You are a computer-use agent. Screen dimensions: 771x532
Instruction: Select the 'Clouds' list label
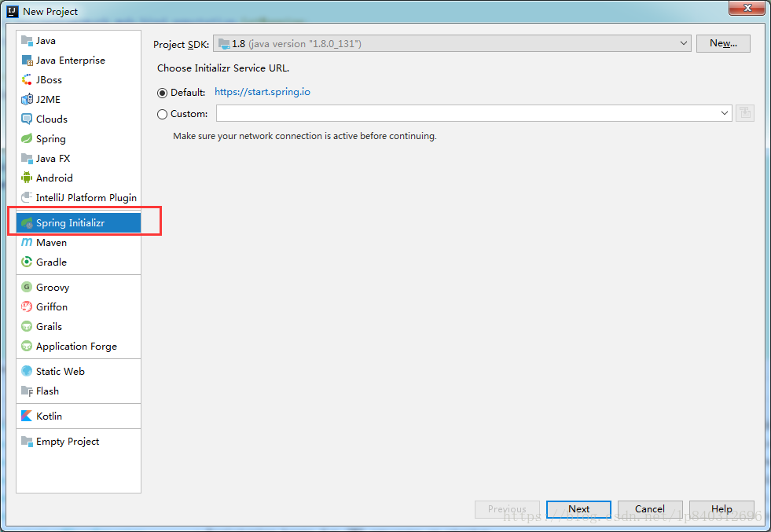52,119
